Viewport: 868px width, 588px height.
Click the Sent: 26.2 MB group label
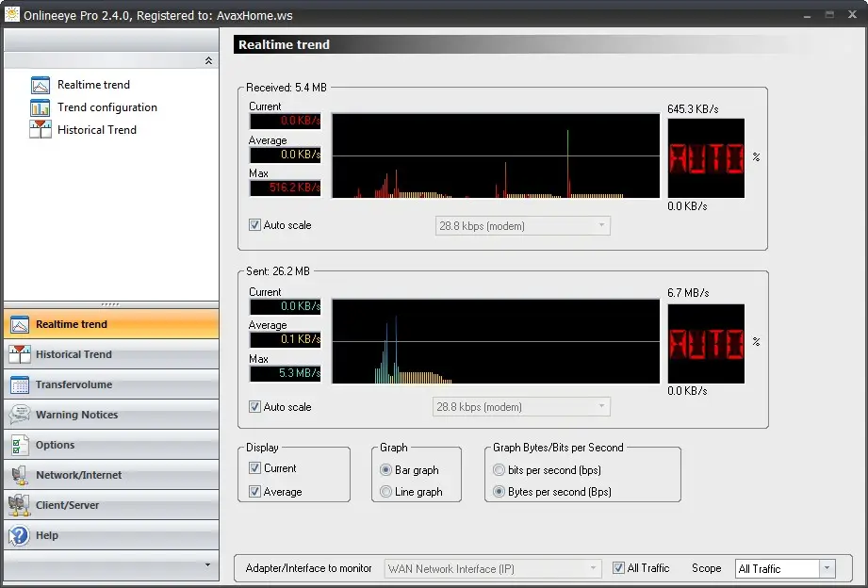point(278,271)
